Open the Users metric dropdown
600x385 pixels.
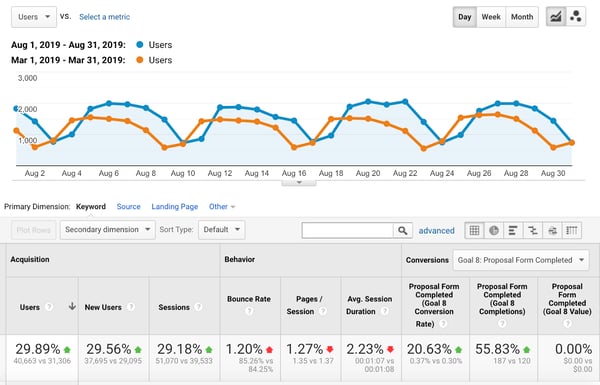click(34, 17)
